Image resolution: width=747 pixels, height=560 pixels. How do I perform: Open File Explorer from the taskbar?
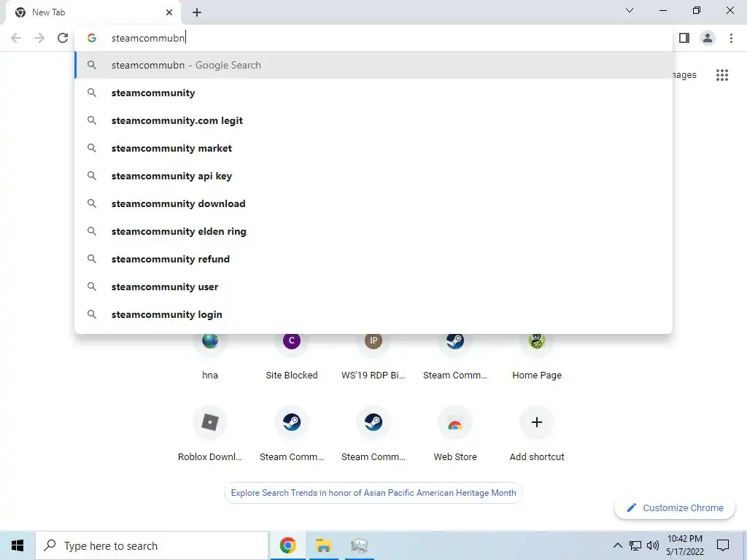click(x=323, y=545)
